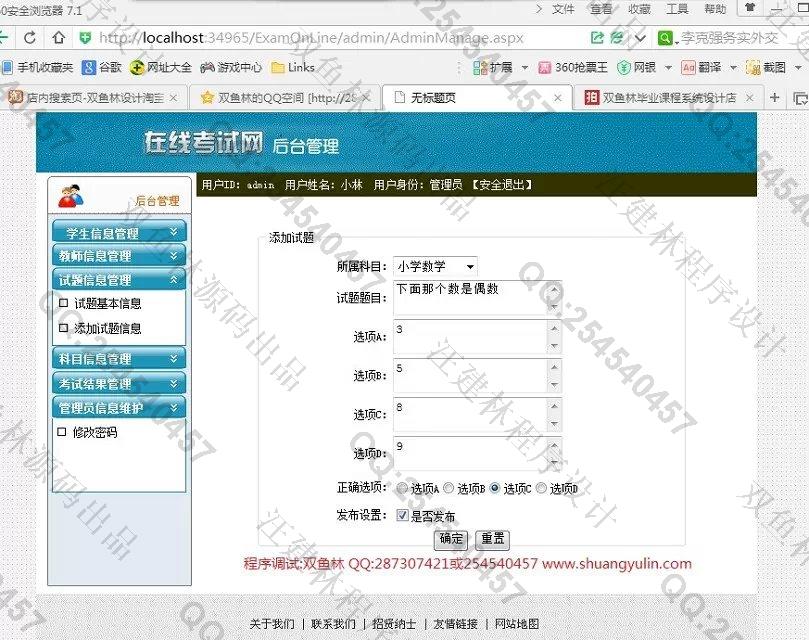Select 选项C as the correct answer
Screen dimensions: 809x640
495,488
